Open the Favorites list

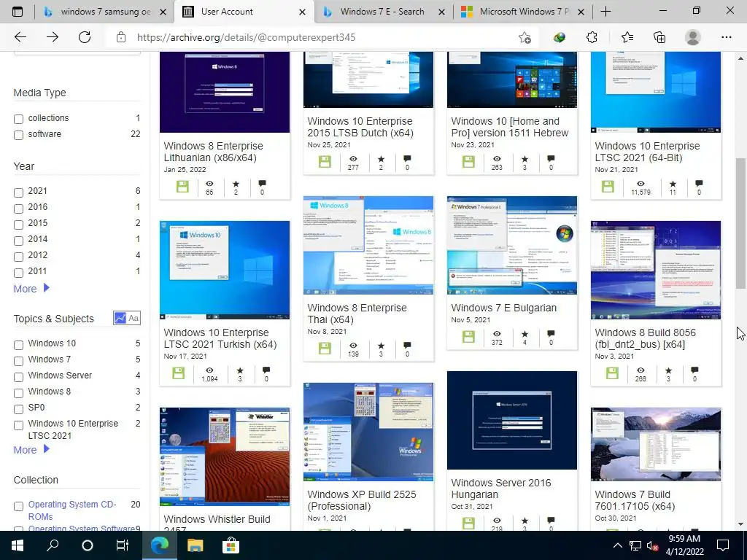627,37
